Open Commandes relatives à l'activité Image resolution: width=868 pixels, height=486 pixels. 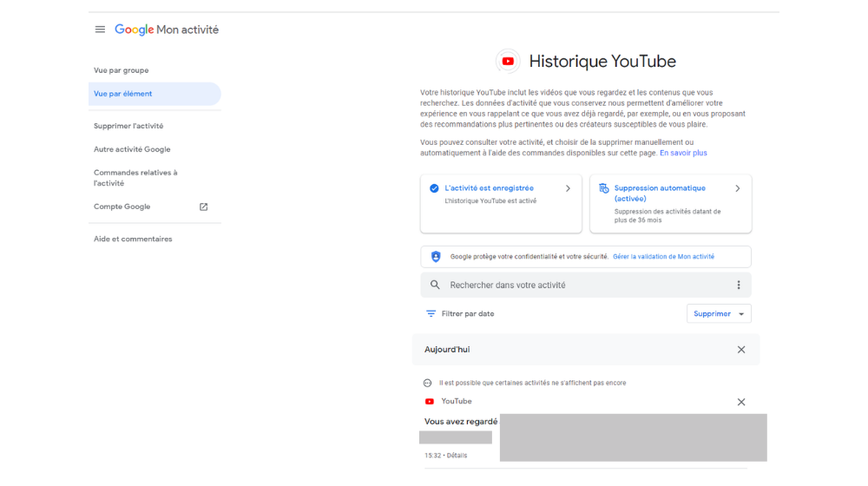[135, 178]
